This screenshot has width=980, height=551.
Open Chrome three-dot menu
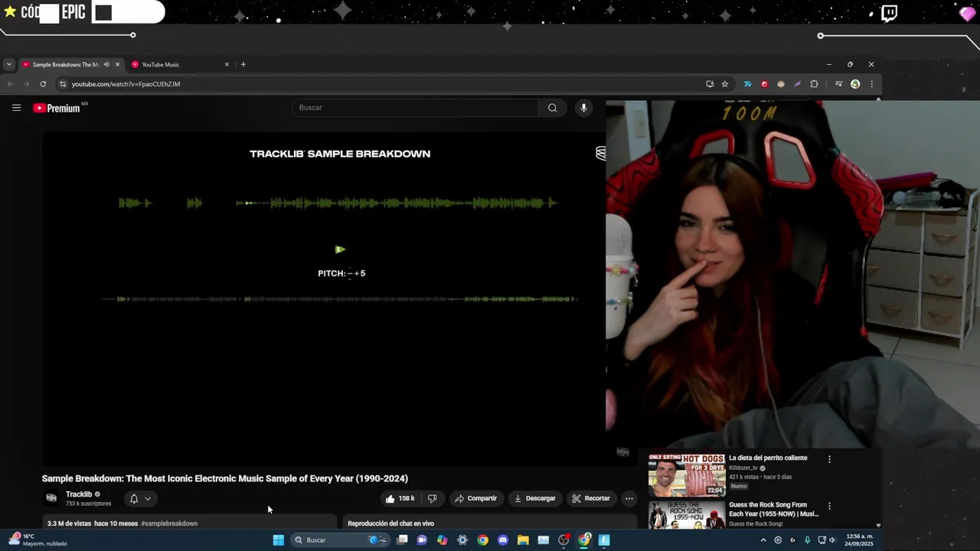click(x=871, y=84)
